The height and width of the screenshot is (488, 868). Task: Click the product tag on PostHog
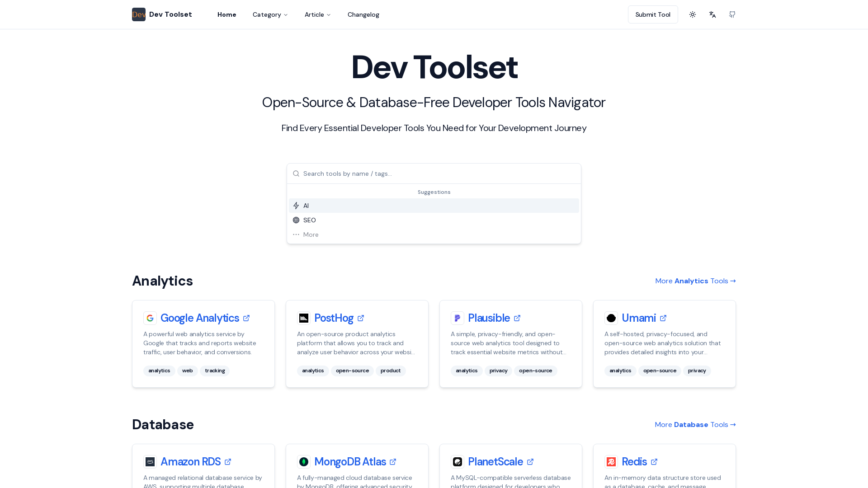tap(391, 371)
